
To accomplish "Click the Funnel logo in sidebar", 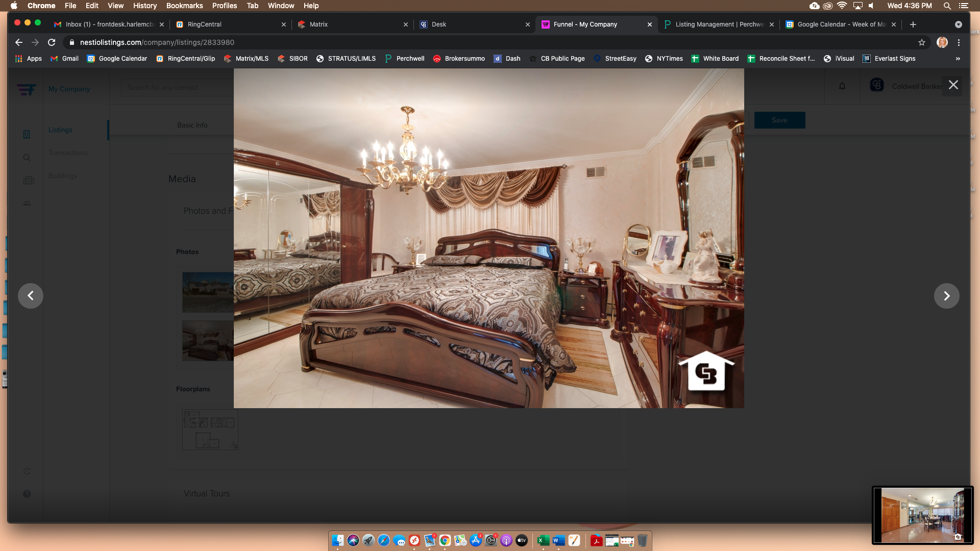I will [x=26, y=89].
